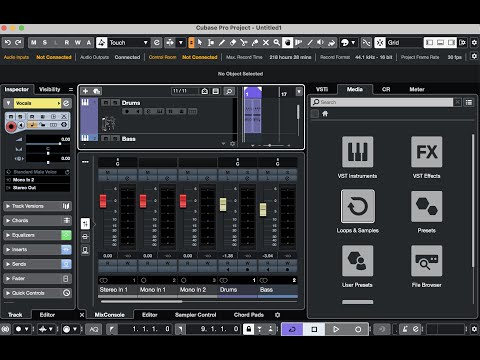Select the Mute X tool

266,43
